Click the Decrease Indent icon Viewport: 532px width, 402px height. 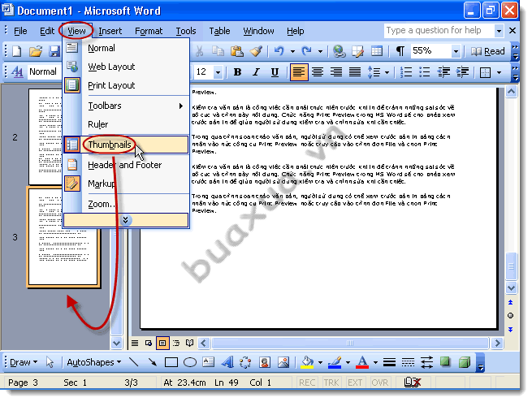[x=443, y=72]
